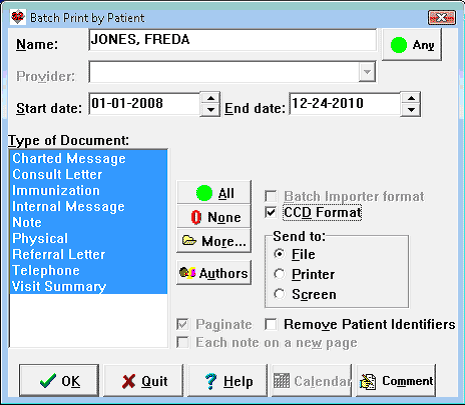Image resolution: width=465 pixels, height=405 pixels.
Task: Click the Name input field
Action: [233, 40]
